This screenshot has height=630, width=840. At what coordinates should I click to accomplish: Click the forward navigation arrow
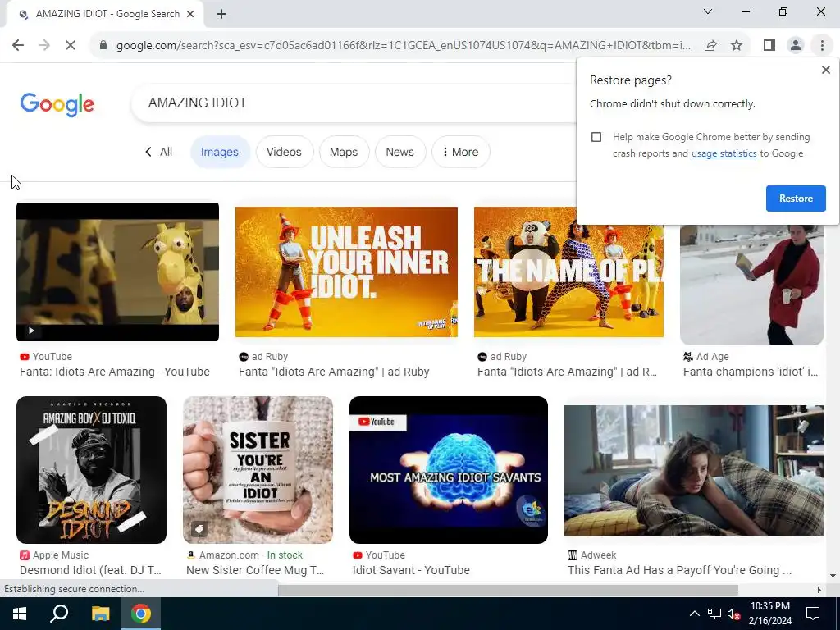click(44, 45)
